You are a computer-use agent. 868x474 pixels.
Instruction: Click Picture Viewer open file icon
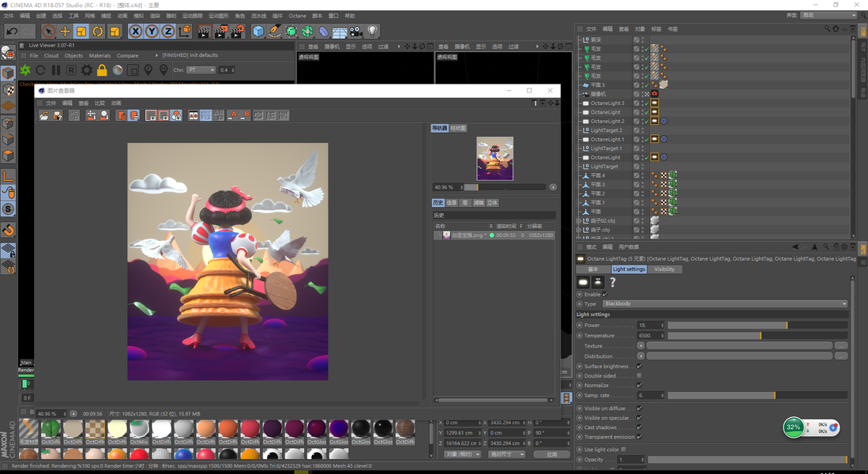coord(43,115)
